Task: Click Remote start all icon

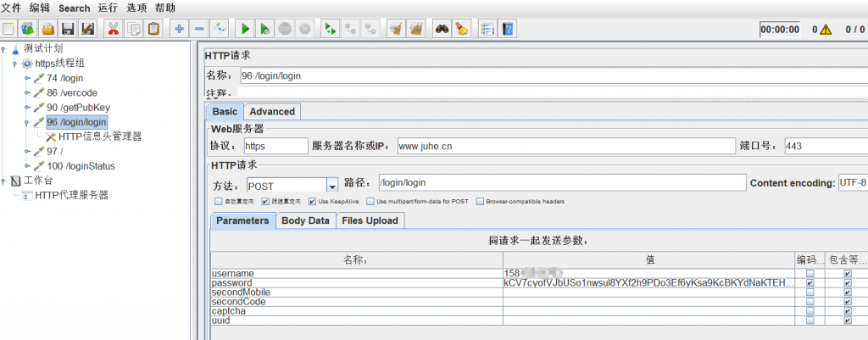Action: (331, 28)
